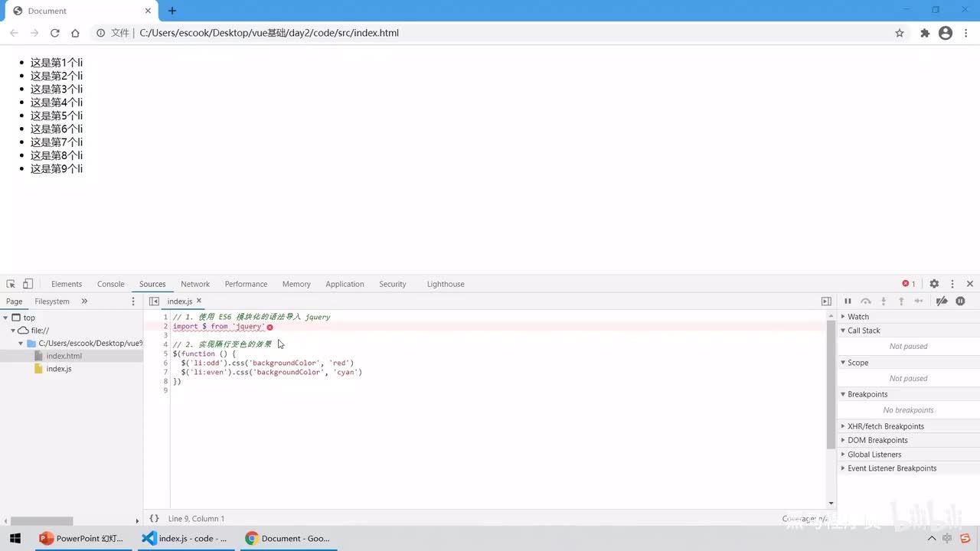The width and height of the screenshot is (980, 551).
Task: Switch to VS Code index.js taskbar item
Action: 185,538
